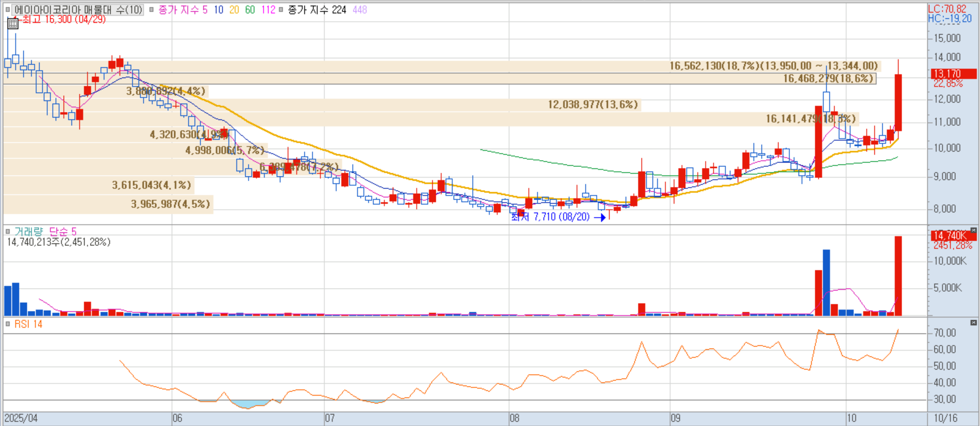Click the 2025/04 date axis label
The height and width of the screenshot is (426, 980).
[x=21, y=418]
